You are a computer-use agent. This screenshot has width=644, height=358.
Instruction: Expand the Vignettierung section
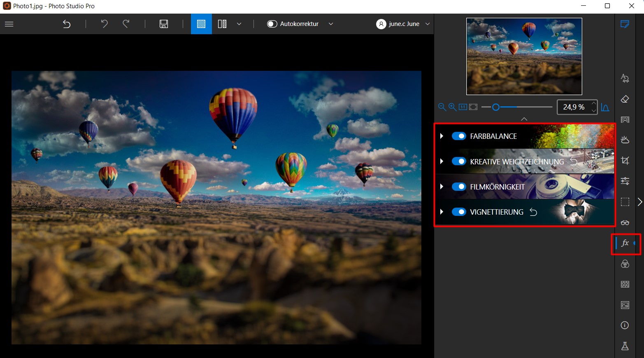pos(442,212)
